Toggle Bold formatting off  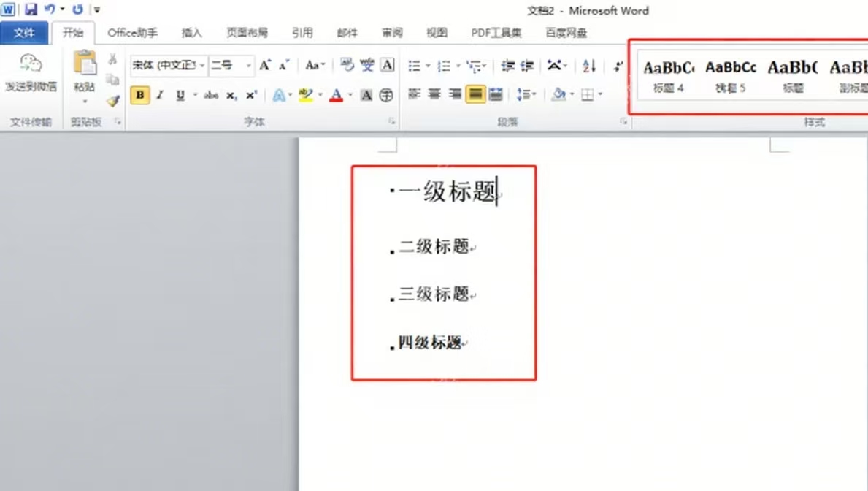tap(139, 95)
